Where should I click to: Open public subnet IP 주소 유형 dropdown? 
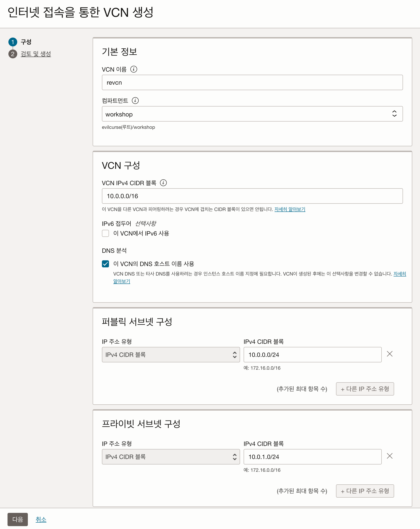[x=171, y=355]
